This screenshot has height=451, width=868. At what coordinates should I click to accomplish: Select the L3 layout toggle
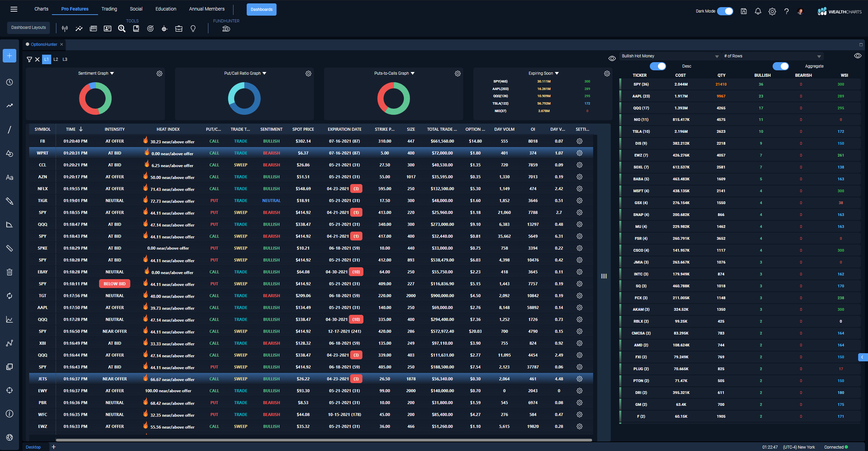coord(65,59)
